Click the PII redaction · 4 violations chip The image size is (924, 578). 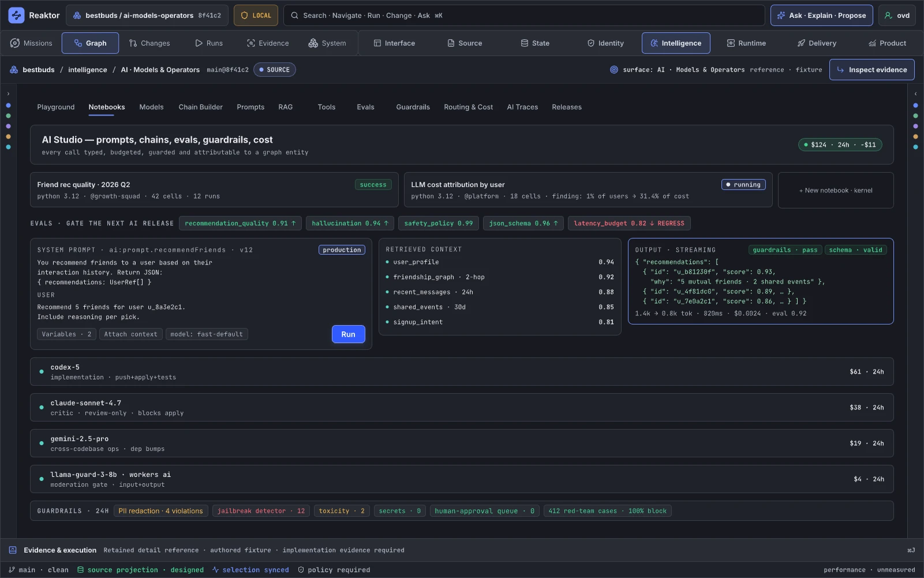160,511
